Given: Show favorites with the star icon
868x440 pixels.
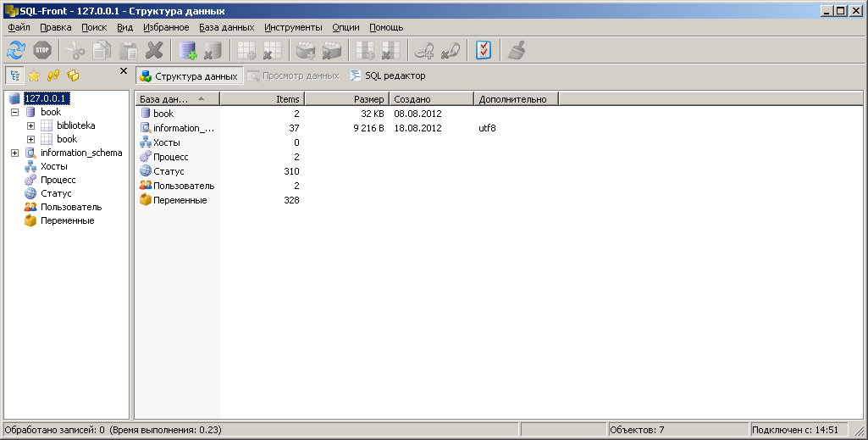Looking at the screenshot, I should 34,75.
